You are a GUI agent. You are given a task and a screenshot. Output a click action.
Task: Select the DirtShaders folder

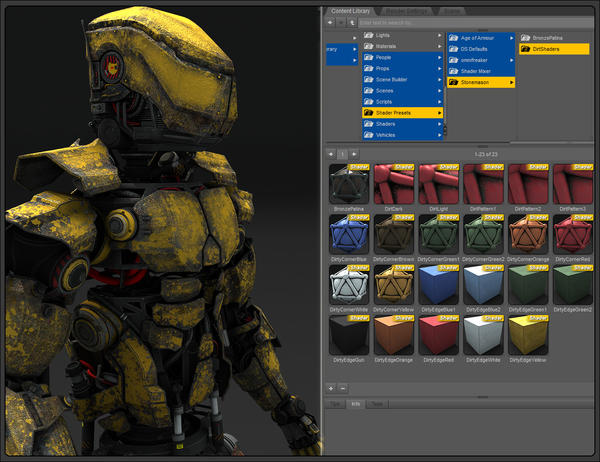click(x=554, y=49)
